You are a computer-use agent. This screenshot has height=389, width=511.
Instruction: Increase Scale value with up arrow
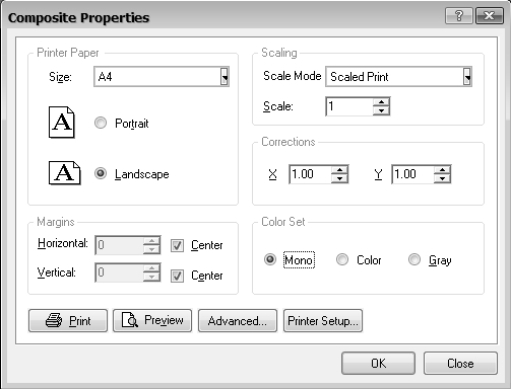(381, 102)
